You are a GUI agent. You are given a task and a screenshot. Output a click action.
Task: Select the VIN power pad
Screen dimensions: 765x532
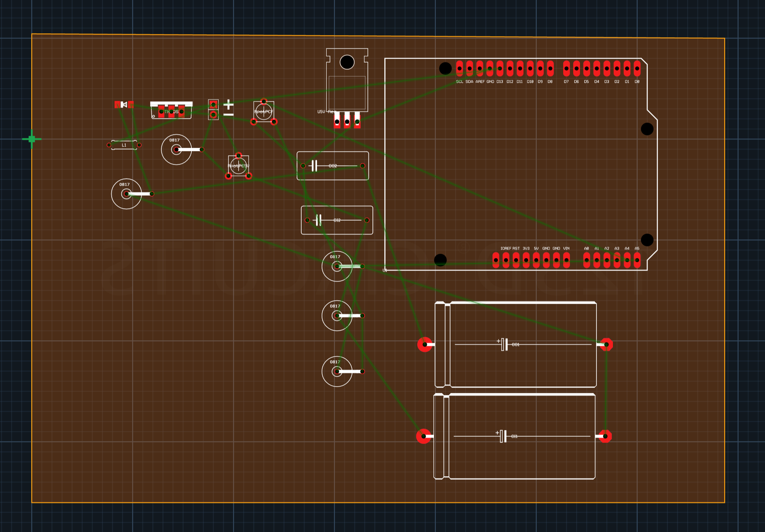[566, 260]
